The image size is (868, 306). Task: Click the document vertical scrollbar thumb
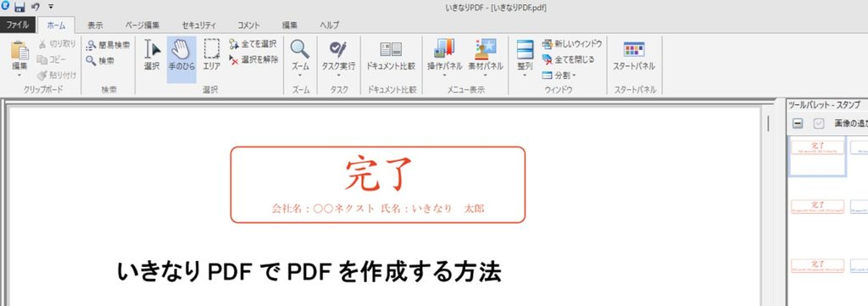pos(768,123)
